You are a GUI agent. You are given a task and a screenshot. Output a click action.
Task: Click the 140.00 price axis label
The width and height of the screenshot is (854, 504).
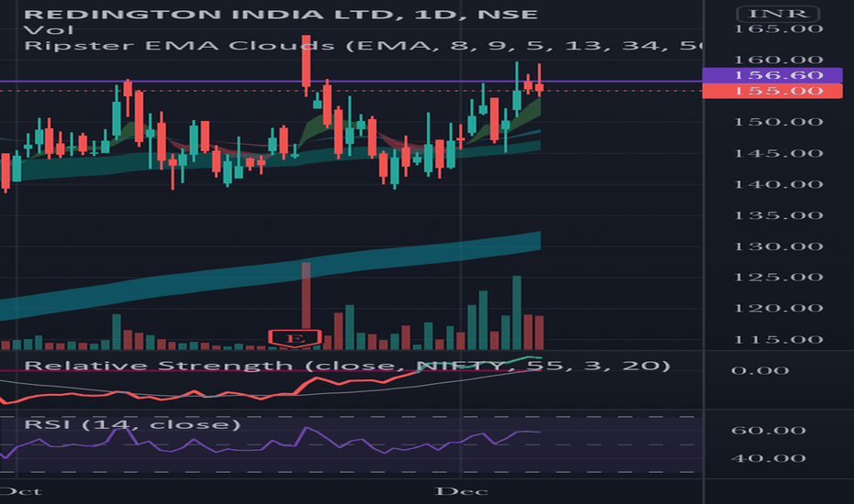coord(778,185)
